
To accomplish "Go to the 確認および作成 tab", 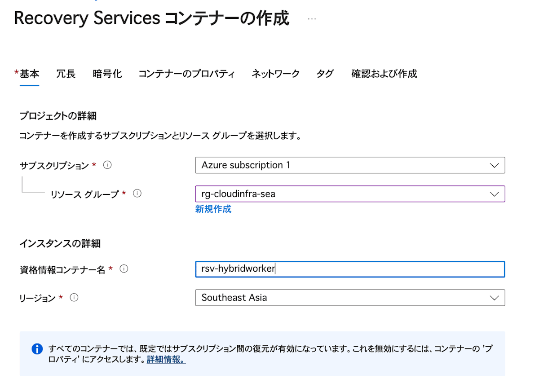I will pyautogui.click(x=384, y=74).
